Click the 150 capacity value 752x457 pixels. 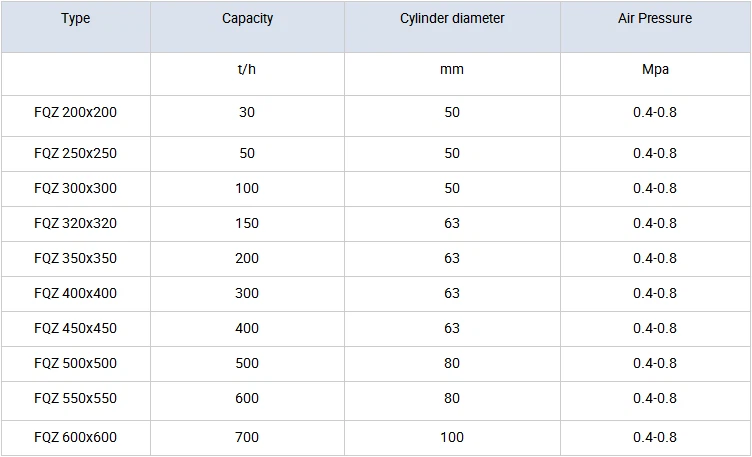[x=247, y=223]
